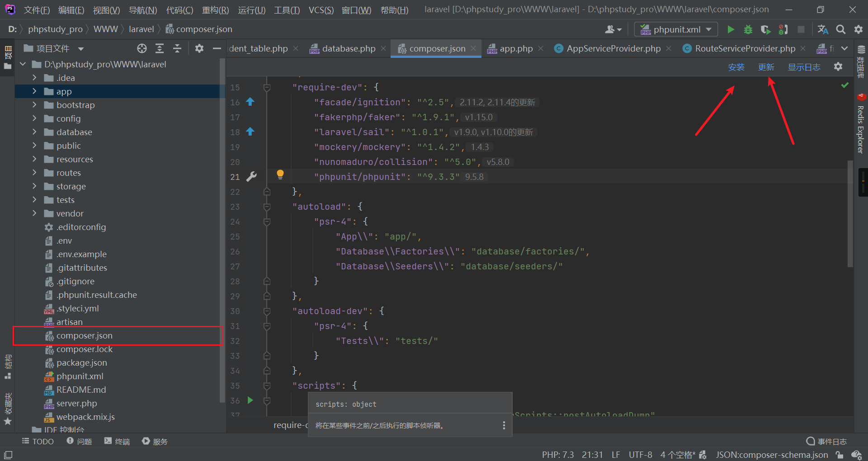Open Event Log in status bar

(826, 441)
